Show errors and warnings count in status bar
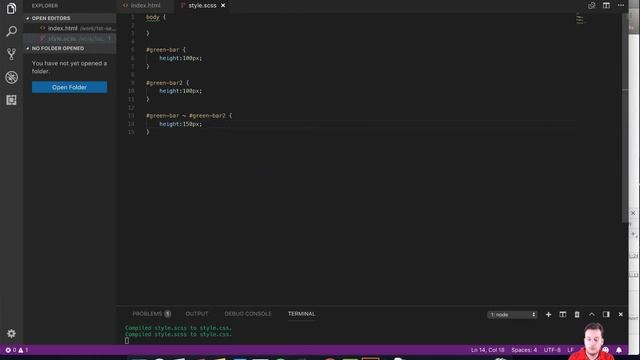Image resolution: width=640 pixels, height=360 pixels. pyautogui.click(x=17, y=350)
